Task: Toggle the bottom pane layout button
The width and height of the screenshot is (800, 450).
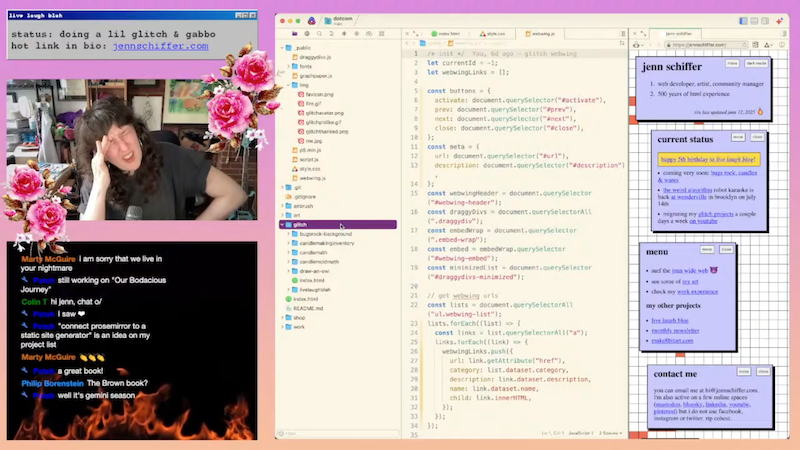Action: pos(754,21)
